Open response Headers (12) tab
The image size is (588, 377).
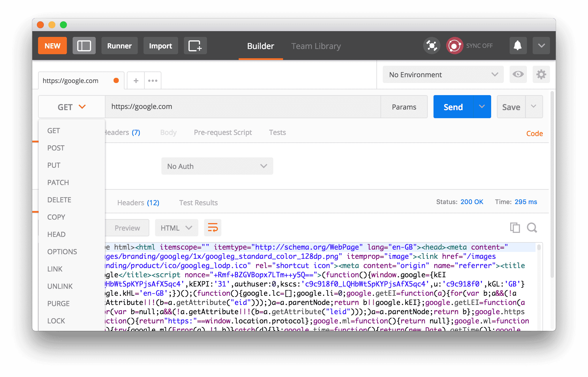[x=138, y=203]
